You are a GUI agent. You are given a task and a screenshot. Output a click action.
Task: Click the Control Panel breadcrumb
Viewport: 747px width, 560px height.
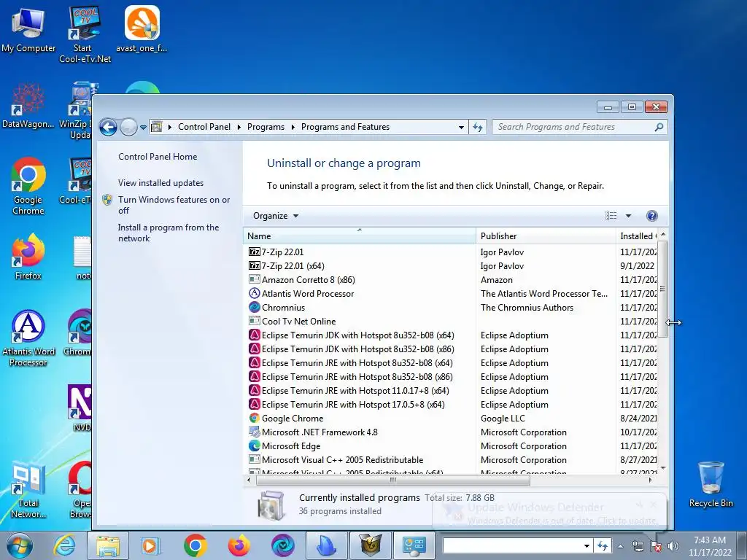pyautogui.click(x=204, y=127)
